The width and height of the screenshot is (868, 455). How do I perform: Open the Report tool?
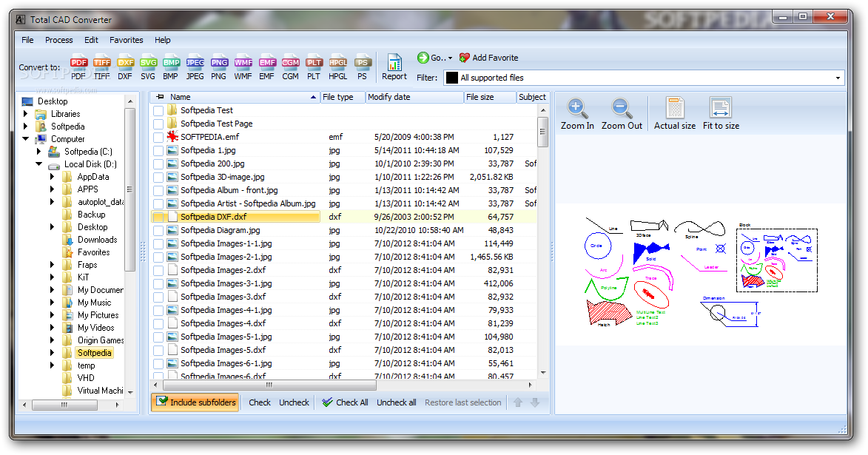tap(394, 67)
